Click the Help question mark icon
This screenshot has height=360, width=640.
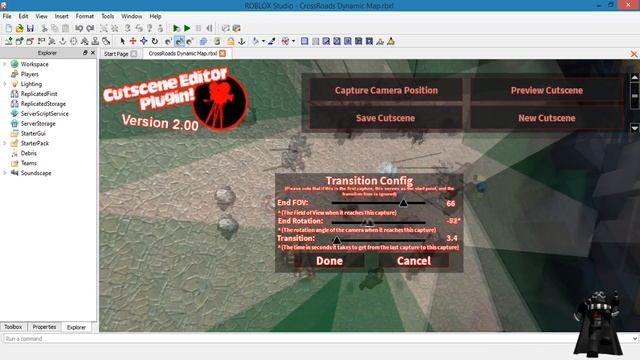coord(149,28)
